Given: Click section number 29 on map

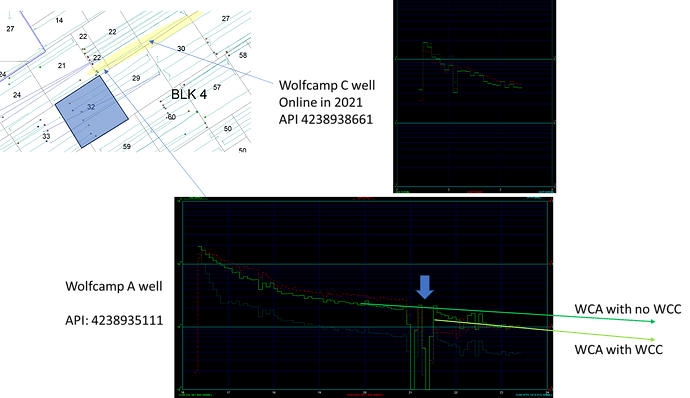Looking at the screenshot, I should tap(136, 78).
